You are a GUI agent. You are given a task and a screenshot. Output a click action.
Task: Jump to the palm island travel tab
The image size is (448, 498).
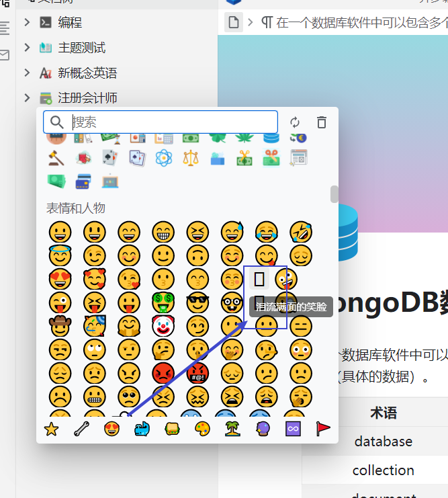coord(232,429)
